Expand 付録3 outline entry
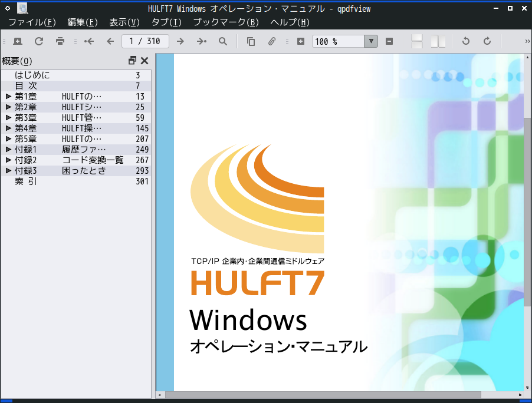Screen dimensions: 532x403 point(8,170)
